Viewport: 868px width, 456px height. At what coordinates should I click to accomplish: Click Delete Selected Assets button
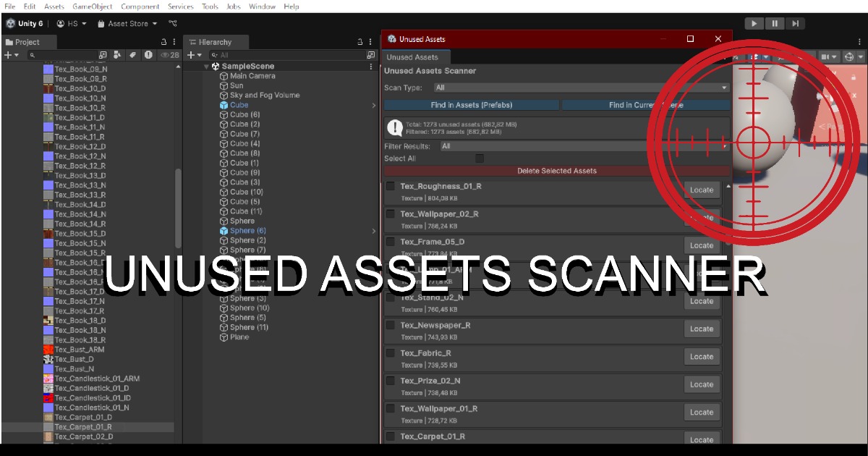click(x=556, y=171)
